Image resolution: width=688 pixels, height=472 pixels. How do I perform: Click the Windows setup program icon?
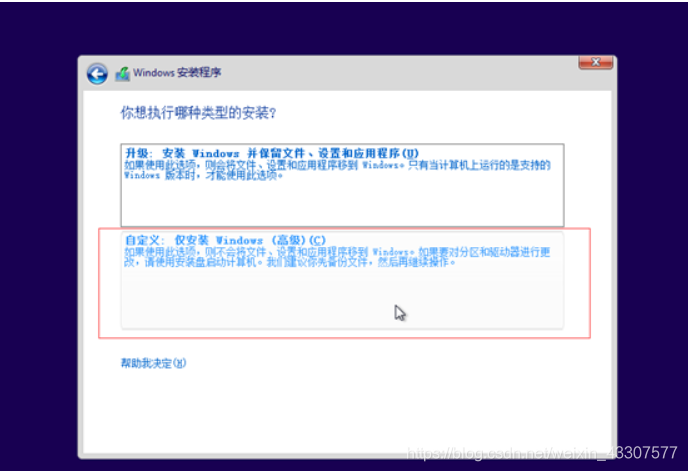click(122, 74)
